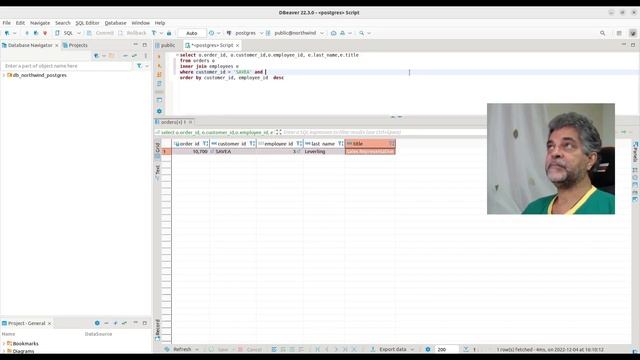This screenshot has height=360, width=640.
Task: Click the filter funnel icon in Database Navigator
Action: point(139,66)
